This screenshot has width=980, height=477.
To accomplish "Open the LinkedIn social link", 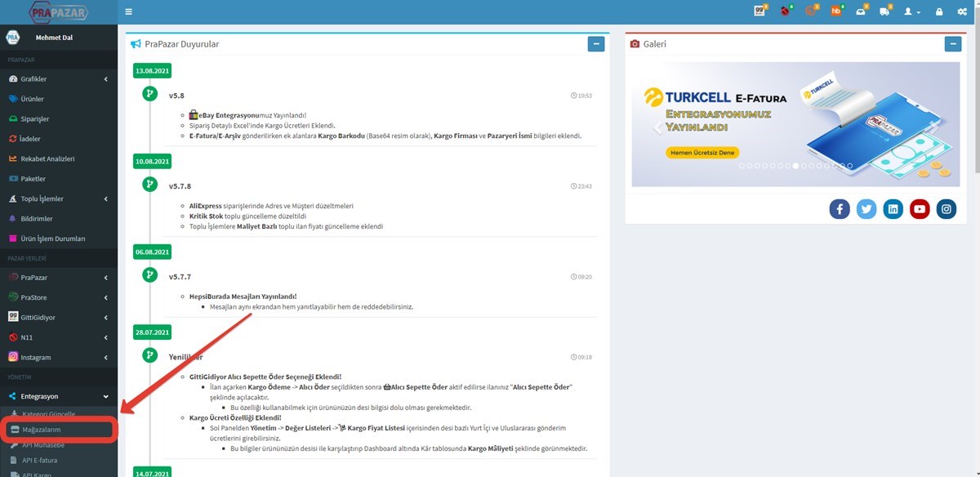I will tap(893, 209).
